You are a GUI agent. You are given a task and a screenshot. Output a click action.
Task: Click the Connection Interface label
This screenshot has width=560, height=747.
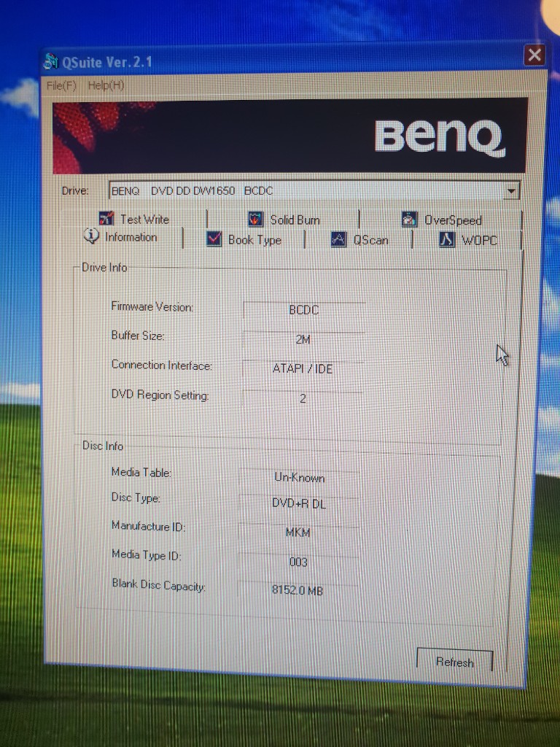[161, 365]
